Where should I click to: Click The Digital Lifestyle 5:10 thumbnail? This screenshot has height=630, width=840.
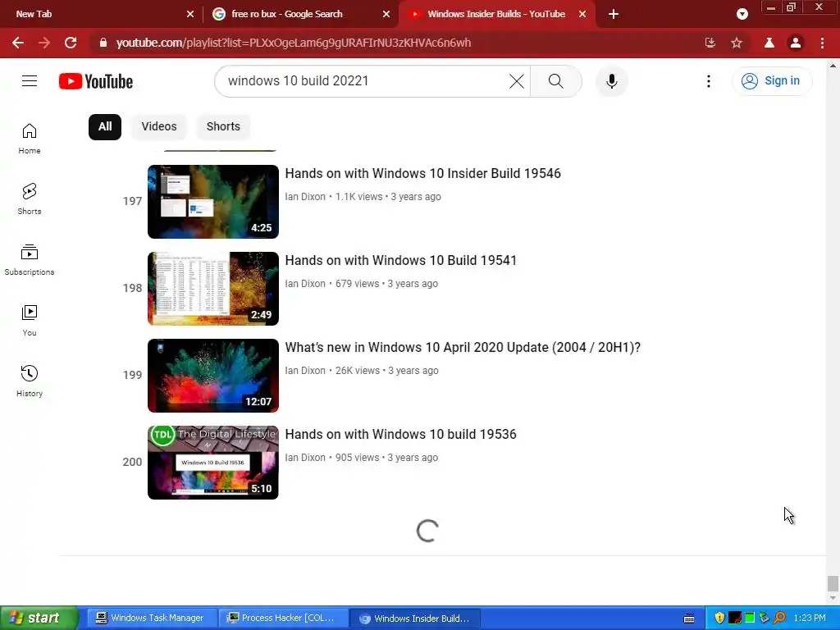213,463
